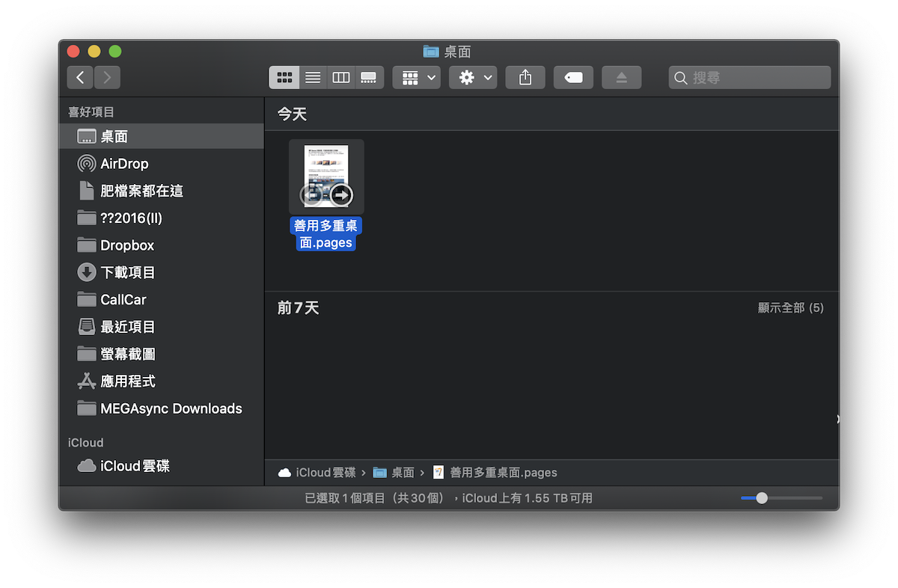Click the status bar selection info text
Screen dimensions: 898x588
coord(449,498)
